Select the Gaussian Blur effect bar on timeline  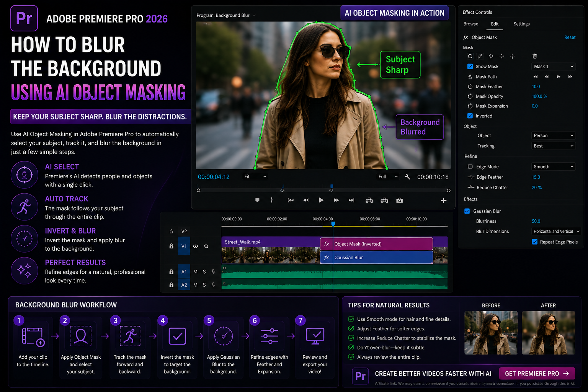(376, 257)
